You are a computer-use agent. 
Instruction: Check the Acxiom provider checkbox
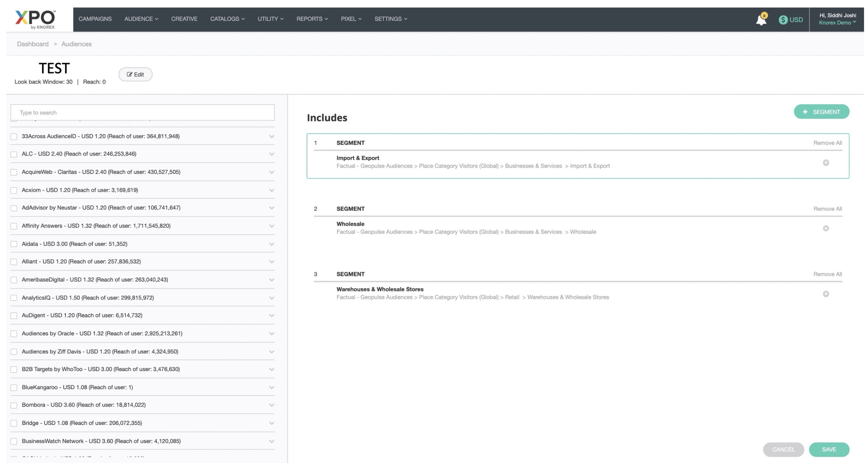pyautogui.click(x=14, y=190)
